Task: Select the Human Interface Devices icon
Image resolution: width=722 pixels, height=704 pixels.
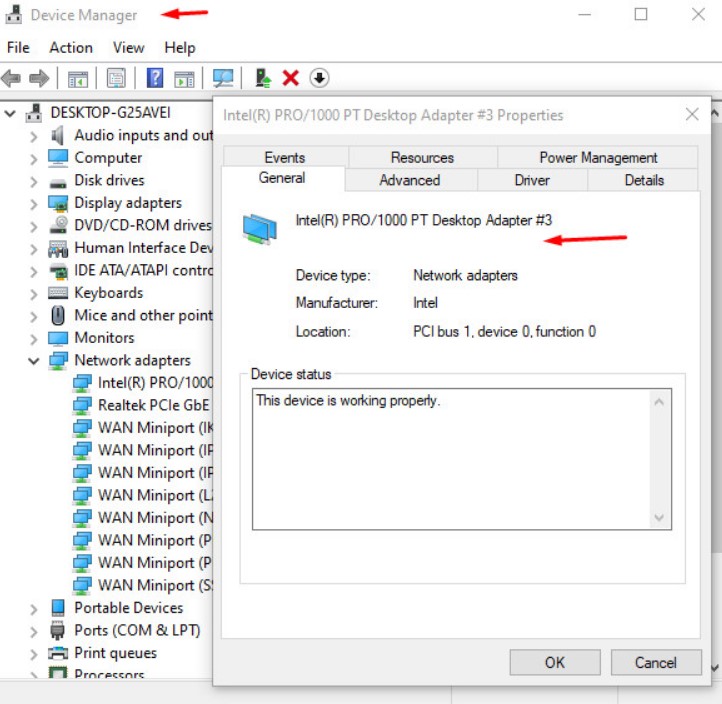Action: point(58,249)
